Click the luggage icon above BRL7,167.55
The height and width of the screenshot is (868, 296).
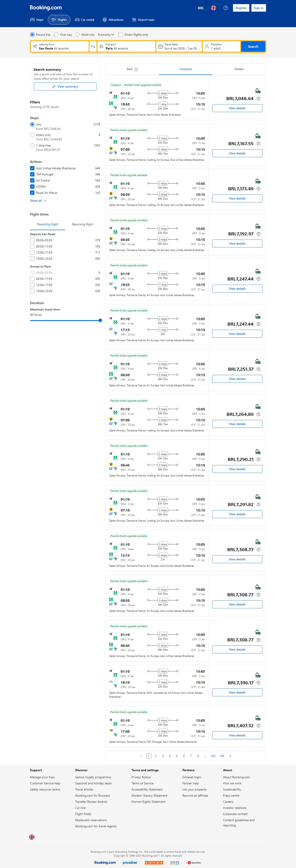[x=258, y=136]
